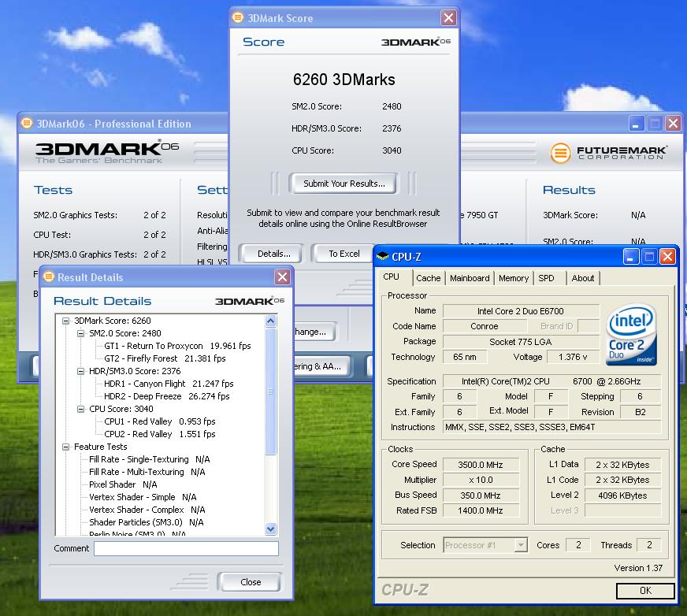This screenshot has width=687, height=616.
Task: Open the About tab in CPU-Z
Action: point(583,278)
